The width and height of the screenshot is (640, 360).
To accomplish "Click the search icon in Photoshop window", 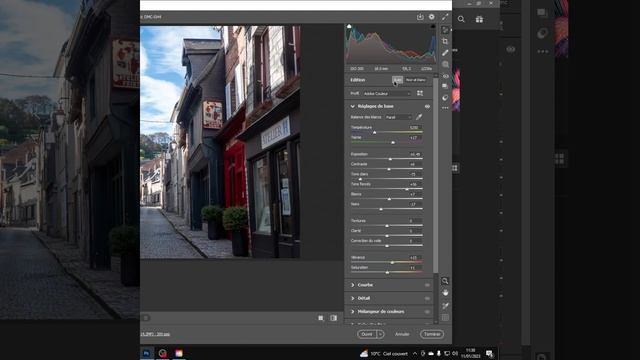I will [x=461, y=19].
